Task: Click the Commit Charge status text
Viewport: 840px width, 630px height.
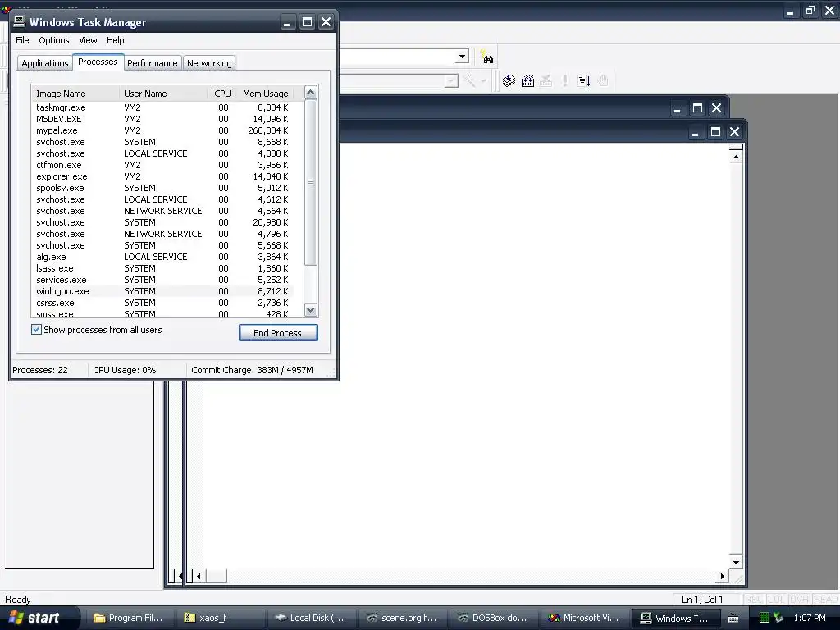Action: (252, 370)
